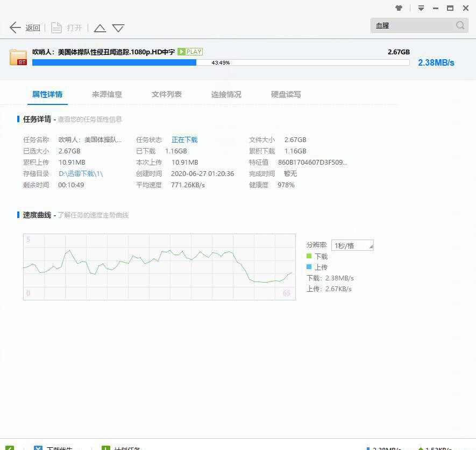Screen dimensions: 476x450
Task: Click the task title 吹哨人
Action: click(103, 52)
